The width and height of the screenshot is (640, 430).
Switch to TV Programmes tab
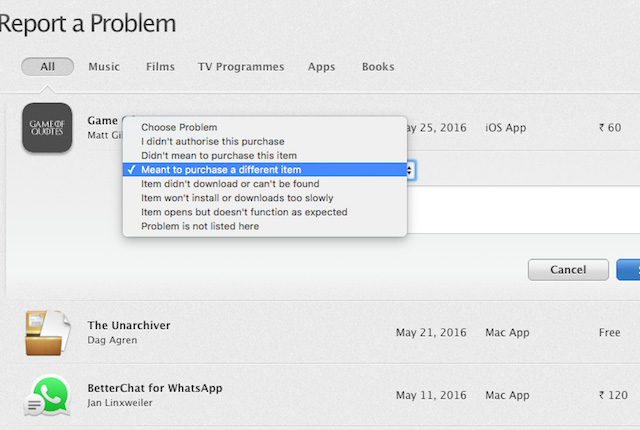(x=241, y=67)
